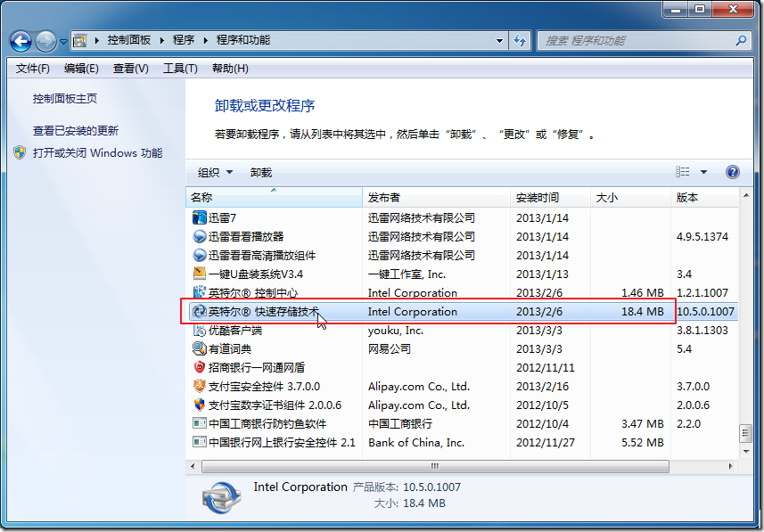Click 招商银行一网通网盾 program icon
This screenshot has height=532, width=764.
click(x=200, y=367)
